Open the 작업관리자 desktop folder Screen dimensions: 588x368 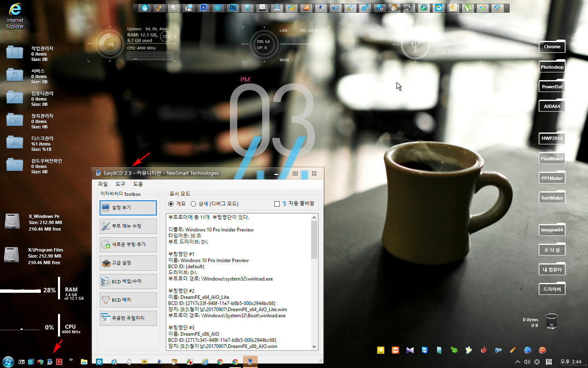15,53
